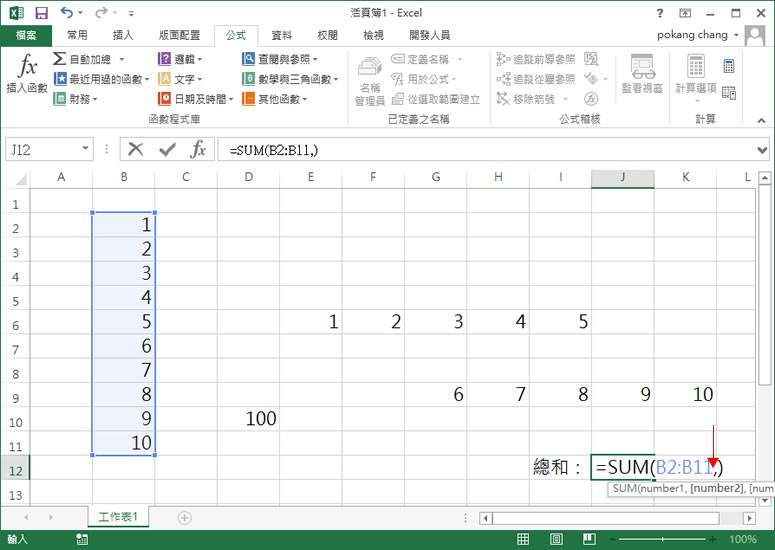
Task: Switch to Page Layout view in status bar
Action: [556, 539]
